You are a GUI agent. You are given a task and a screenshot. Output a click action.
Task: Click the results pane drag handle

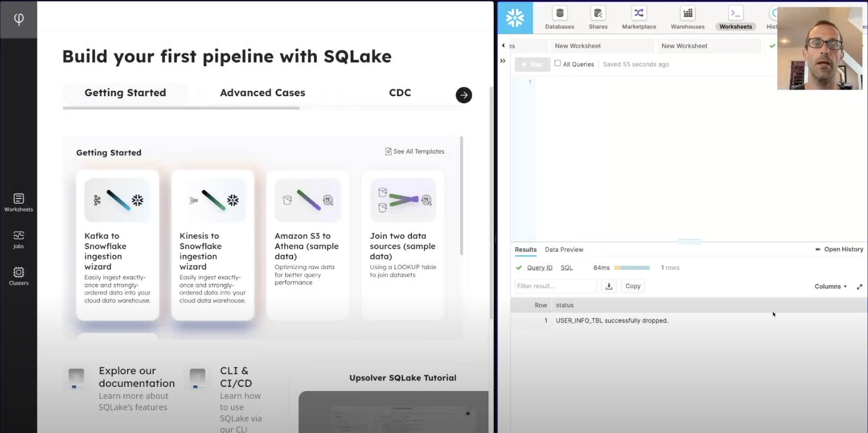click(x=689, y=242)
